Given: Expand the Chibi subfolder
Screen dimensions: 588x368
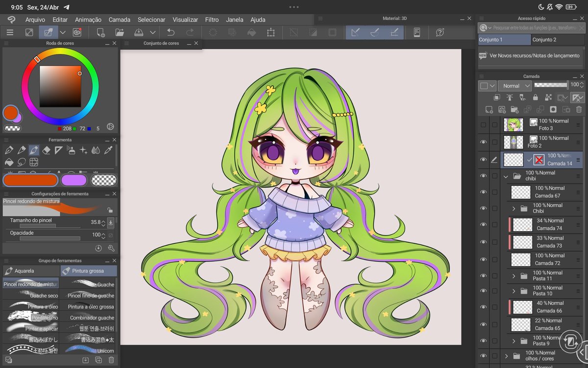Looking at the screenshot, I should coord(514,209).
